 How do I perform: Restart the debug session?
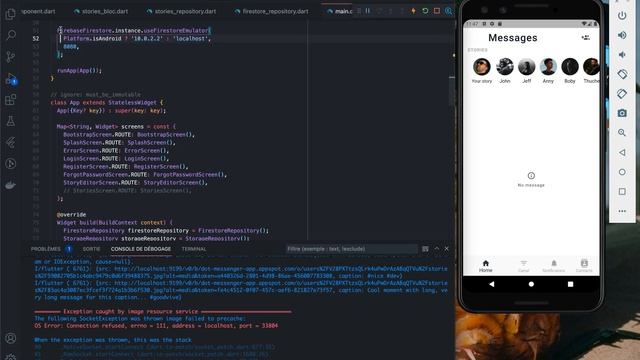425,11
